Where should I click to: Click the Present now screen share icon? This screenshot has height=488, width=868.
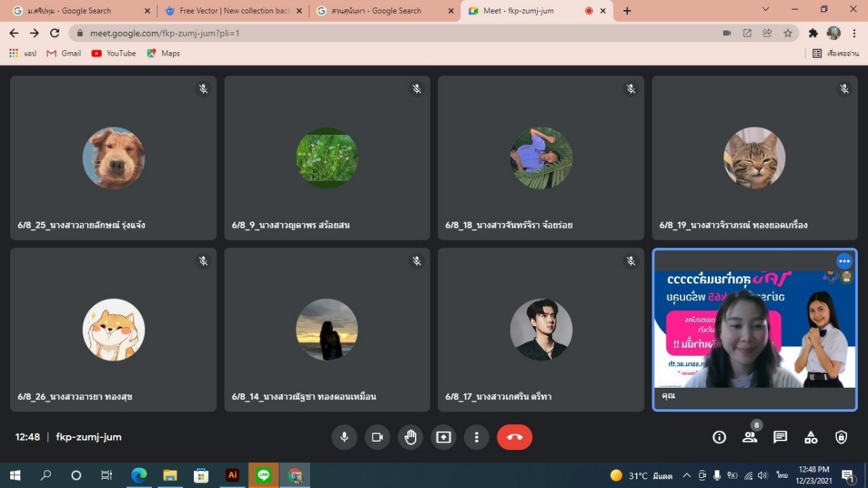click(x=443, y=437)
